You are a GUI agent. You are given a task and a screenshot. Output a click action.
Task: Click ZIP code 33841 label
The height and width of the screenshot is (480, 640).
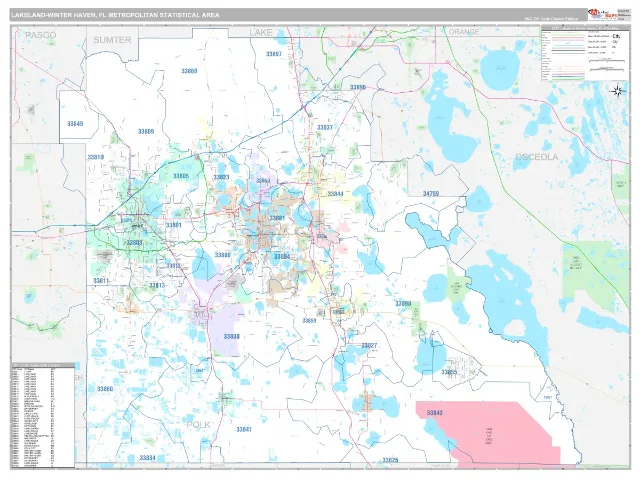click(244, 429)
